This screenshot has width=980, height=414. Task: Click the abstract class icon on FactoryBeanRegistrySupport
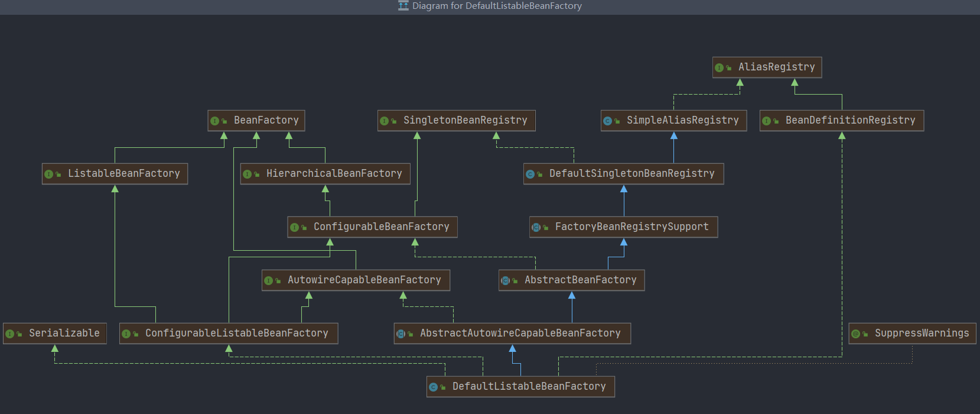[536, 227]
